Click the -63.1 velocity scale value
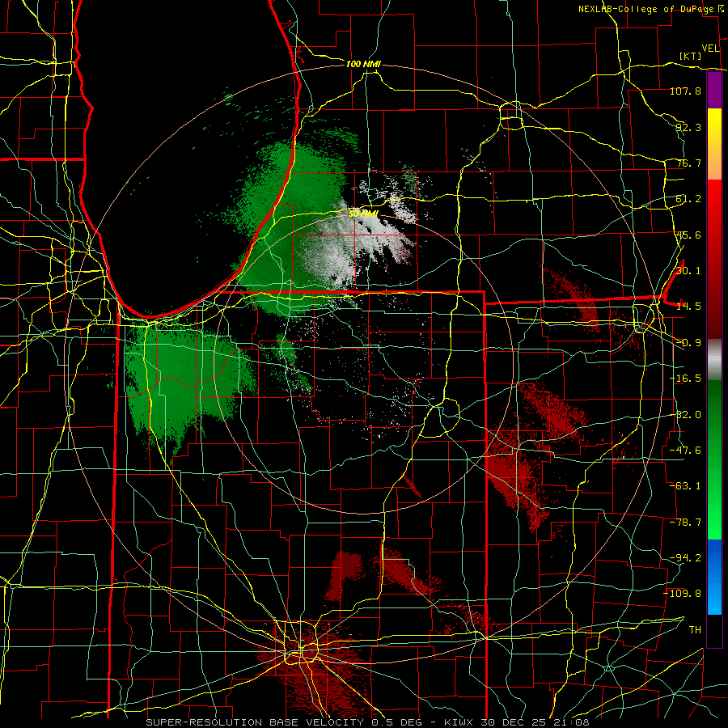This screenshot has height=728, width=728. 685,486
